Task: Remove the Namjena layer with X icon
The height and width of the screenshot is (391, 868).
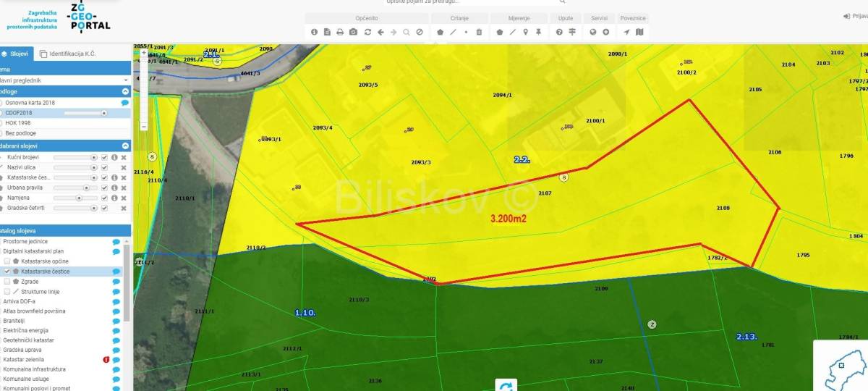Action: tap(124, 198)
